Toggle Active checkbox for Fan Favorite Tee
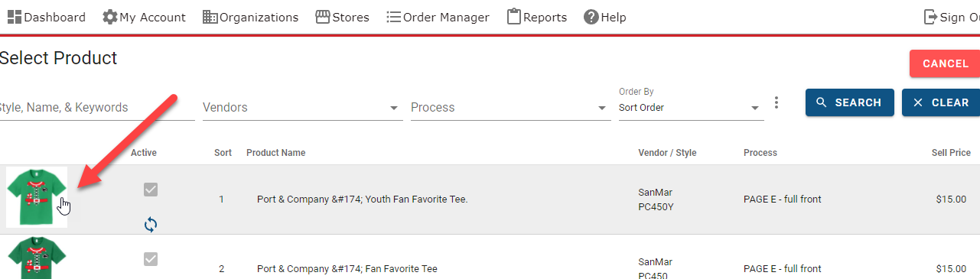 click(151, 259)
